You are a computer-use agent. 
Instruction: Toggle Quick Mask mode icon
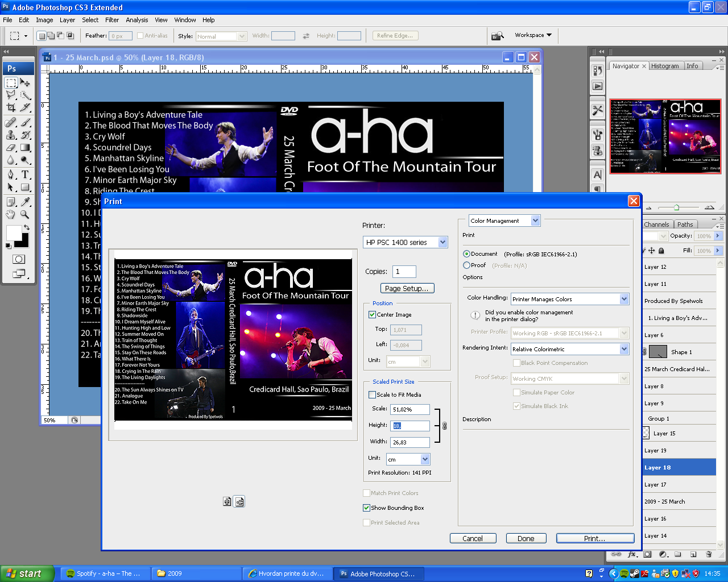pos(19,259)
